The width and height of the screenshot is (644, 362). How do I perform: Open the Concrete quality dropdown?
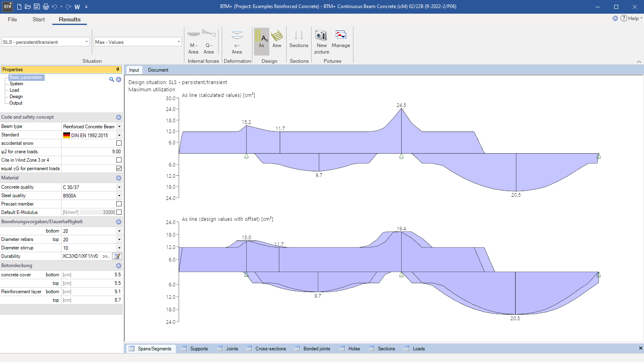[119, 187]
